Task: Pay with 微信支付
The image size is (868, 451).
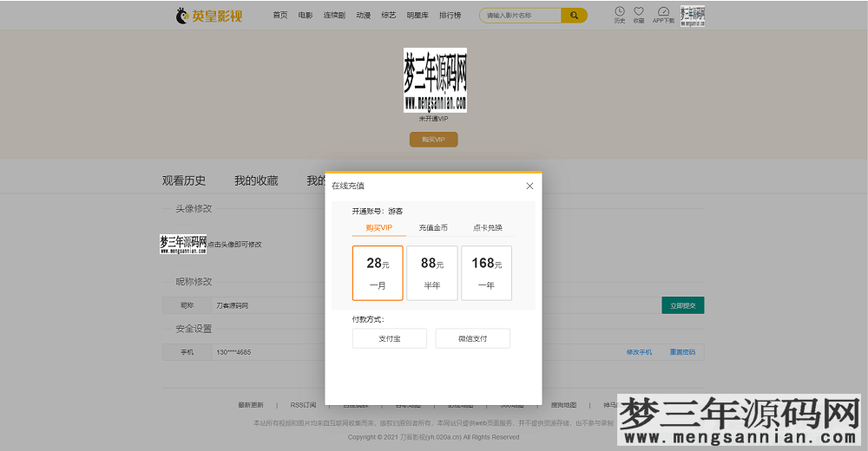Action: point(473,338)
